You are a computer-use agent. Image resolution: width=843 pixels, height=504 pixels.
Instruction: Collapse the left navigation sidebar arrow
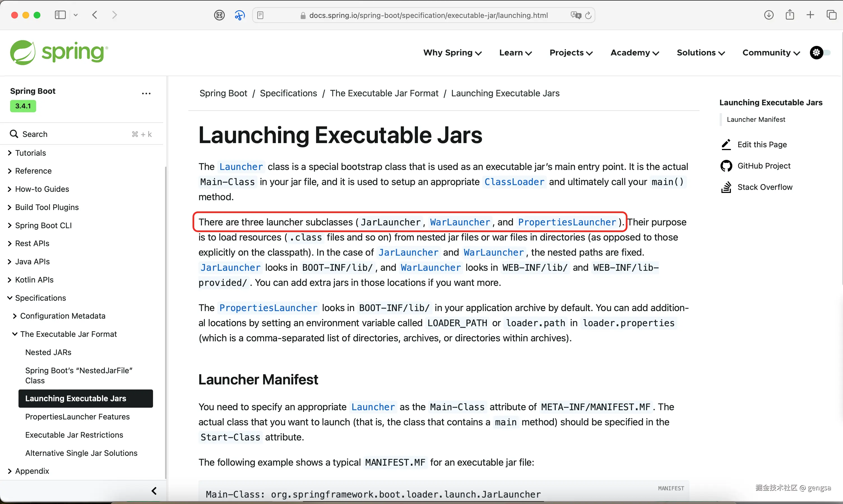[x=154, y=491]
